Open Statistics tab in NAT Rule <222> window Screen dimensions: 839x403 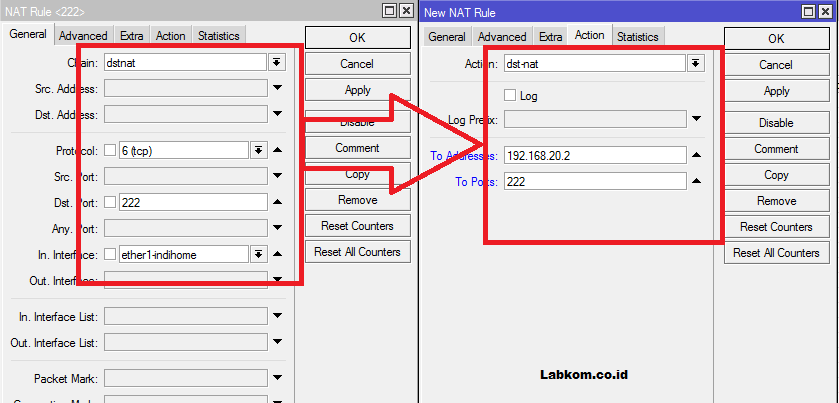tap(219, 36)
